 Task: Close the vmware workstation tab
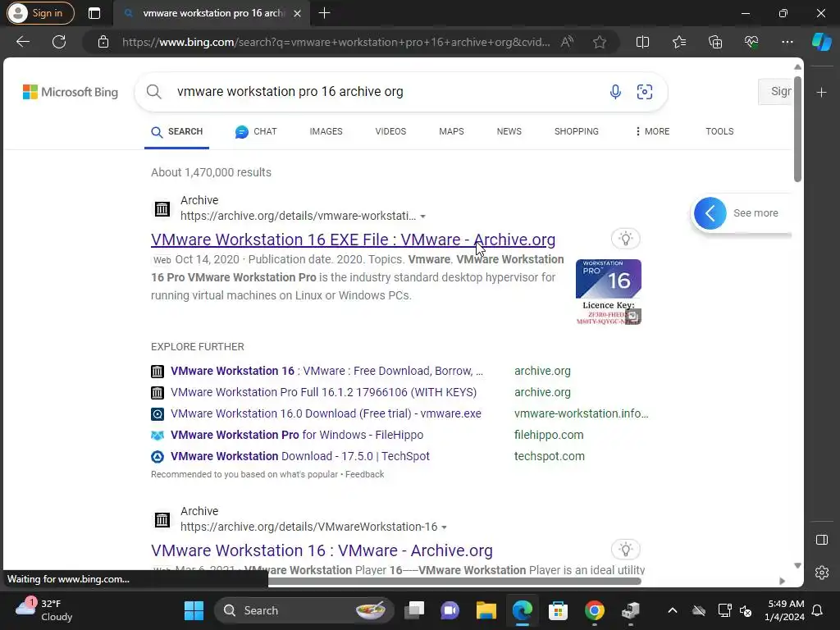tap(297, 13)
